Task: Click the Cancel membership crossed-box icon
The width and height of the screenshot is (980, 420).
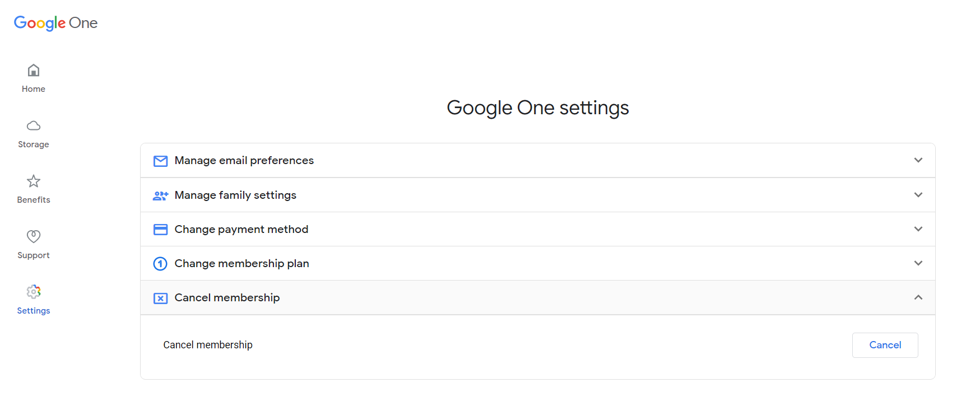Action: [160, 298]
